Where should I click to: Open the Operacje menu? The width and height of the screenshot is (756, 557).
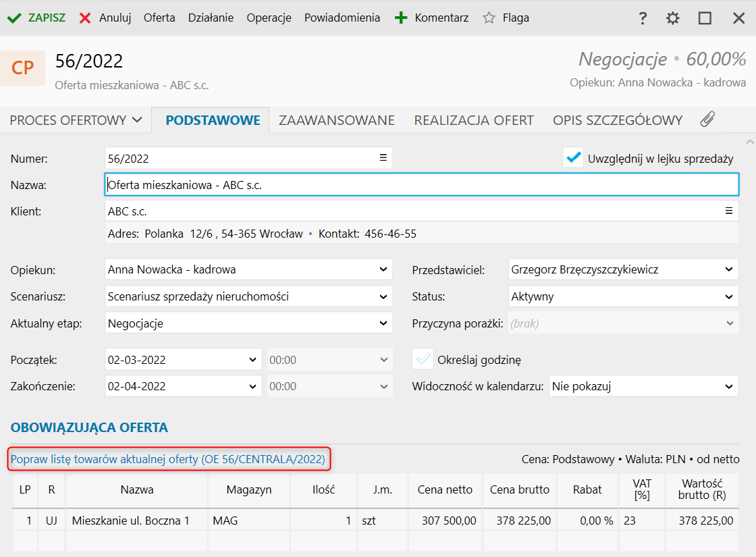click(269, 18)
